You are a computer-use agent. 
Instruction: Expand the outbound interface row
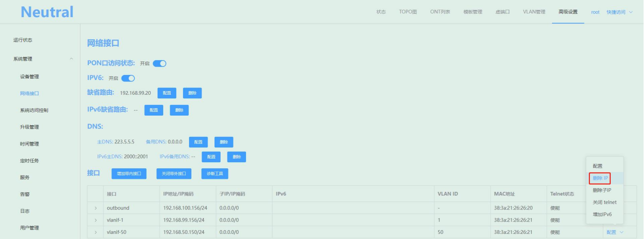[96, 208]
